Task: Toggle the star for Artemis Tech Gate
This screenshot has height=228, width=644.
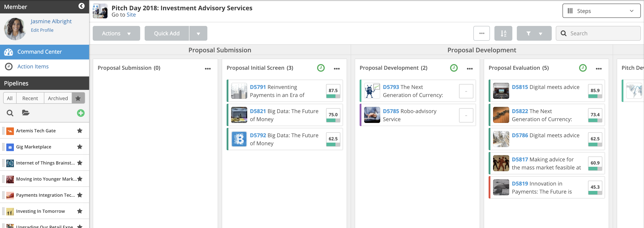Action: pyautogui.click(x=80, y=131)
